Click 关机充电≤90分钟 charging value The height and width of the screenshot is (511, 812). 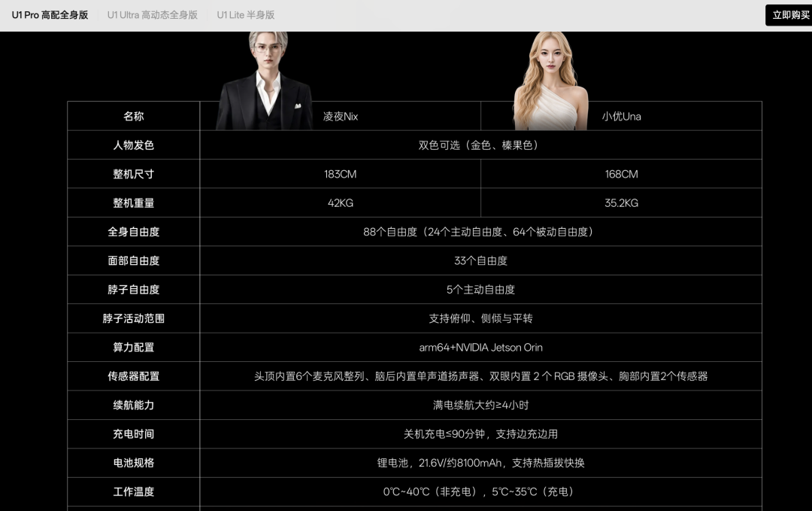480,434
